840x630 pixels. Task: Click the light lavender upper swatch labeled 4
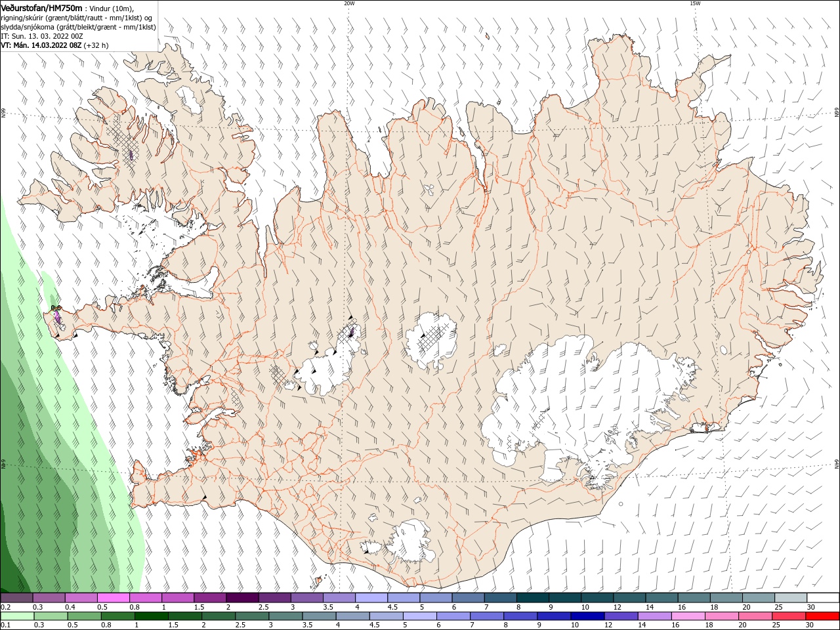371,598
